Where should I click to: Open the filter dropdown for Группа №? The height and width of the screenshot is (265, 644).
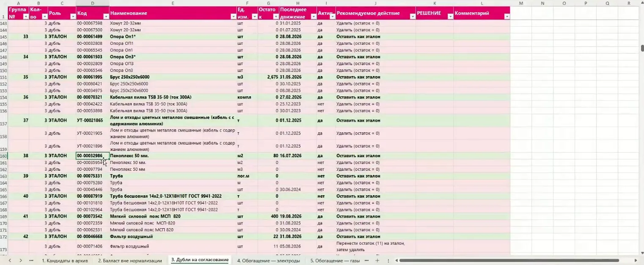(25, 16)
